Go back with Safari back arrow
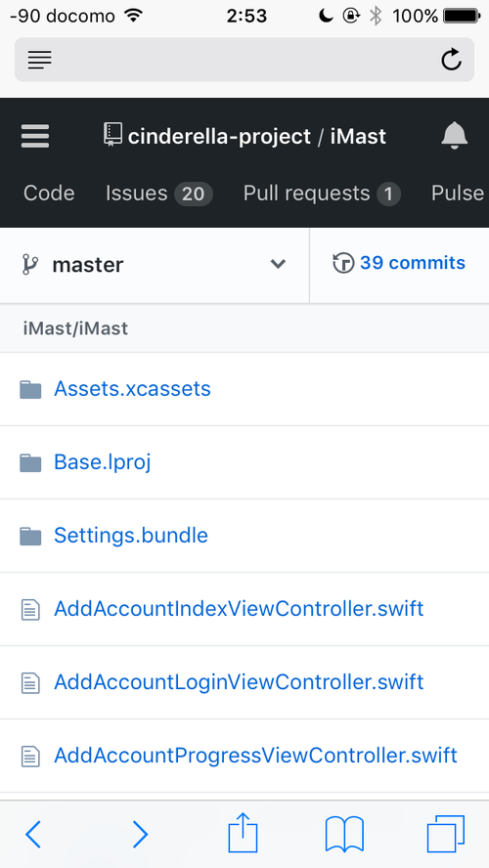Screen dimensions: 489x868 [33, 834]
